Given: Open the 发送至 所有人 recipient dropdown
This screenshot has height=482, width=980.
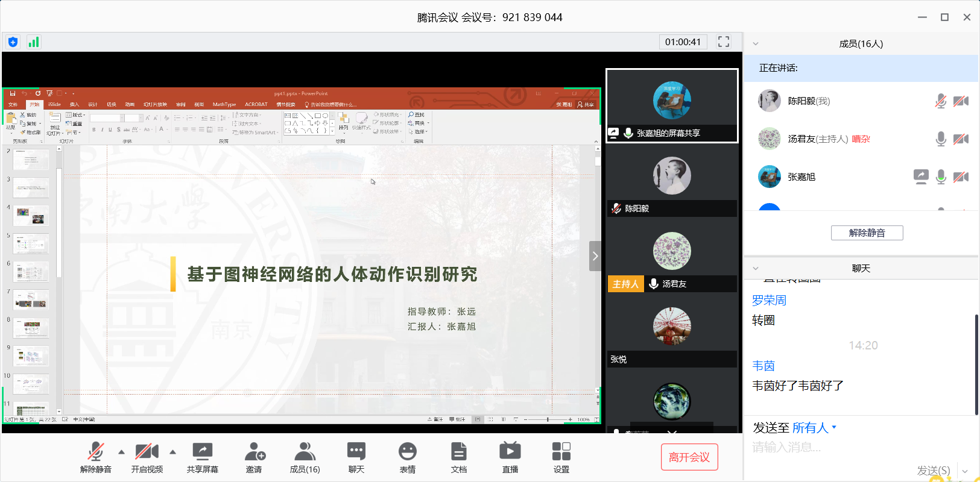Looking at the screenshot, I should [814, 428].
